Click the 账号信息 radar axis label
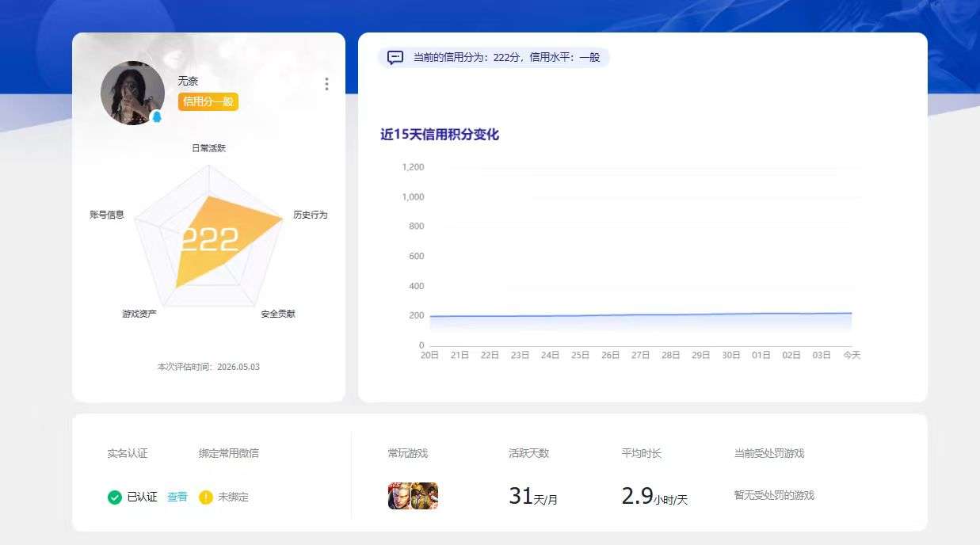The image size is (980, 545). [x=107, y=215]
